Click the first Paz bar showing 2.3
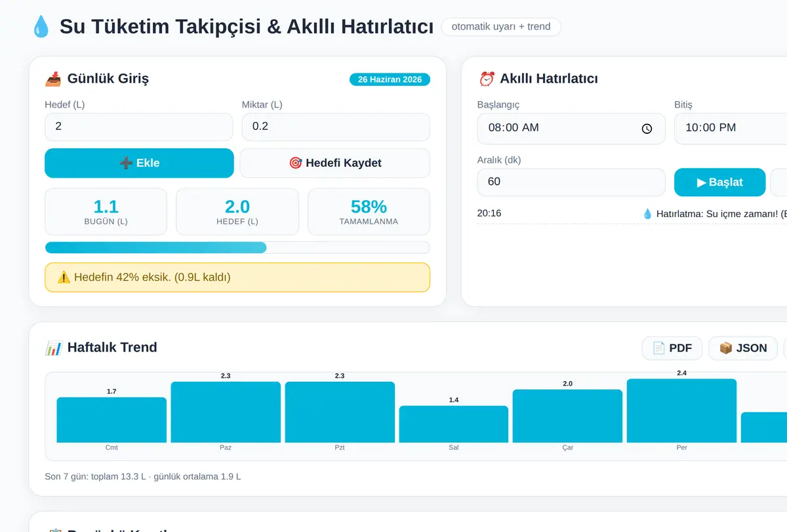This screenshot has height=532, width=787. click(226, 412)
